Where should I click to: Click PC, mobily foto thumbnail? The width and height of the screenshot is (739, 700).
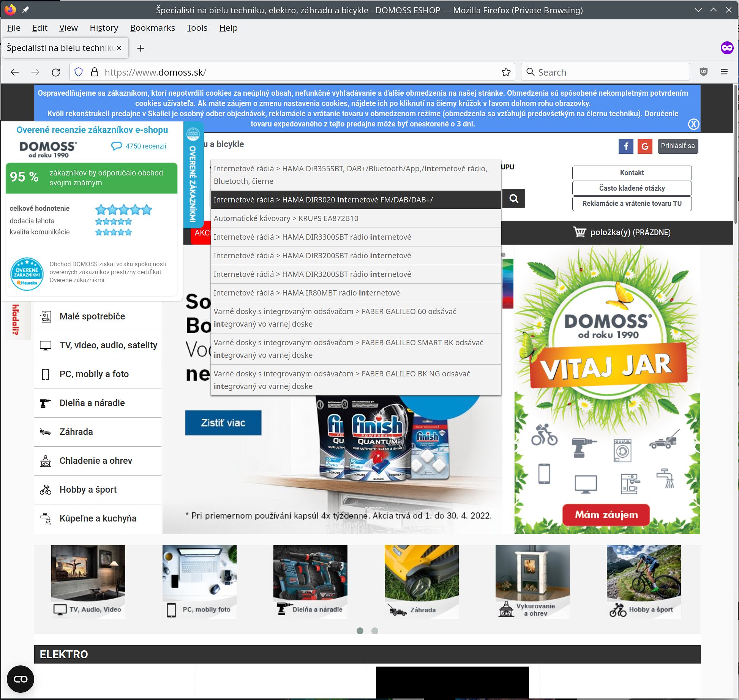pyautogui.click(x=199, y=582)
